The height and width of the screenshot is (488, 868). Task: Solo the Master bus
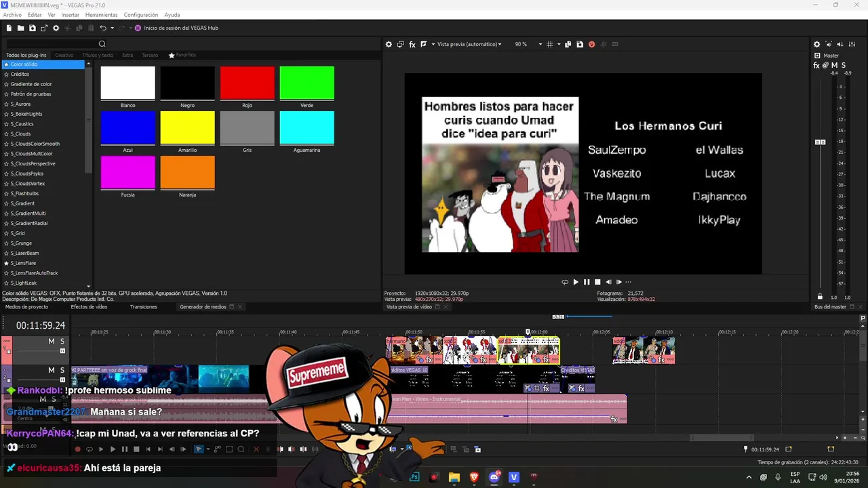843,65
